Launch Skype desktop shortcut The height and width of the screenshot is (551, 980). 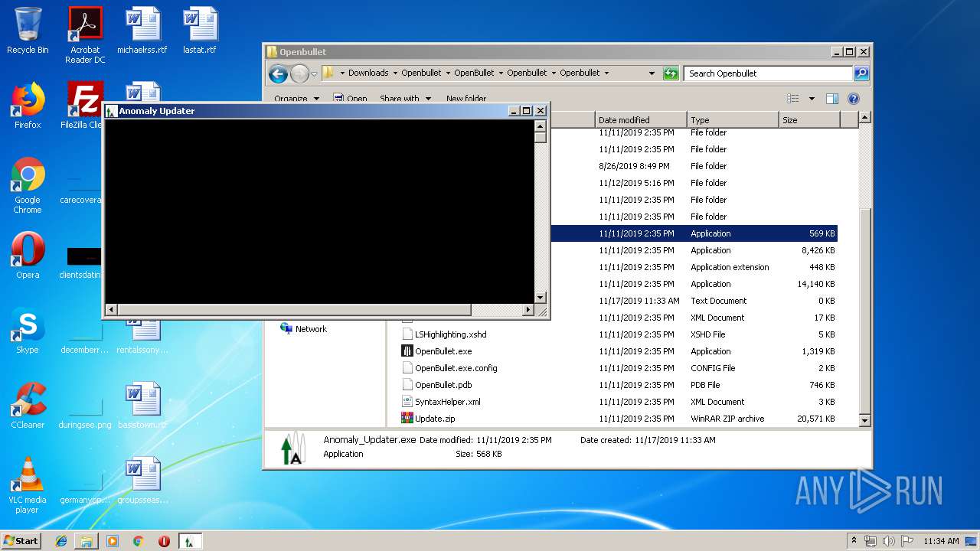pyautogui.click(x=28, y=331)
